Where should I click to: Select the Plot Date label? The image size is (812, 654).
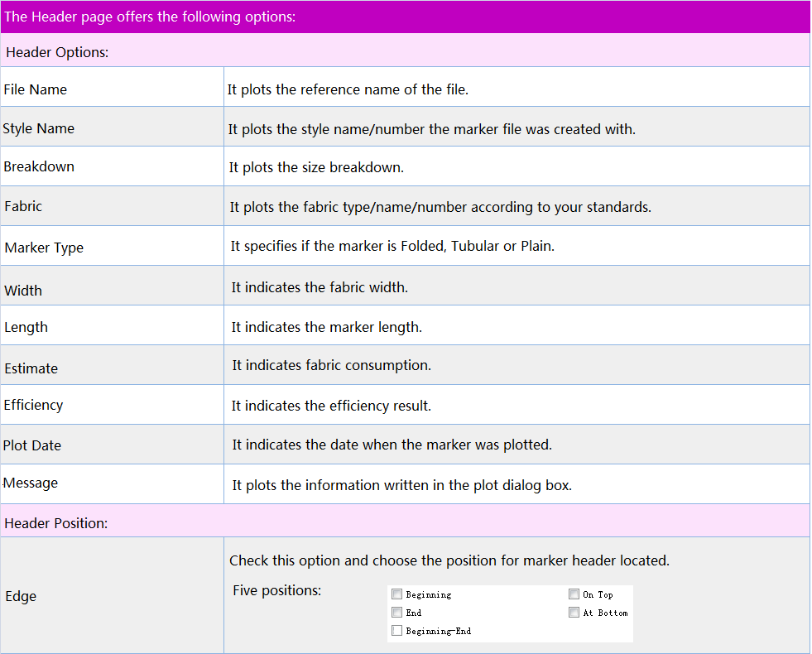click(x=32, y=445)
